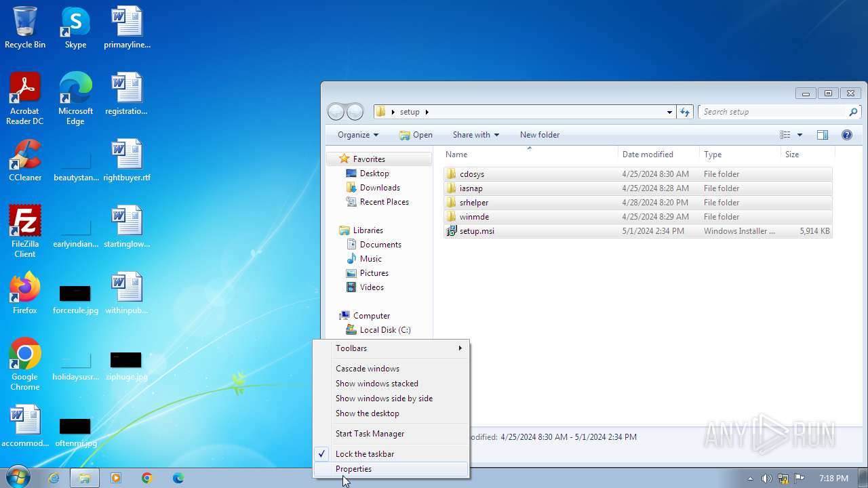
Task: Open Firefox desktop shortcut
Action: point(25,293)
